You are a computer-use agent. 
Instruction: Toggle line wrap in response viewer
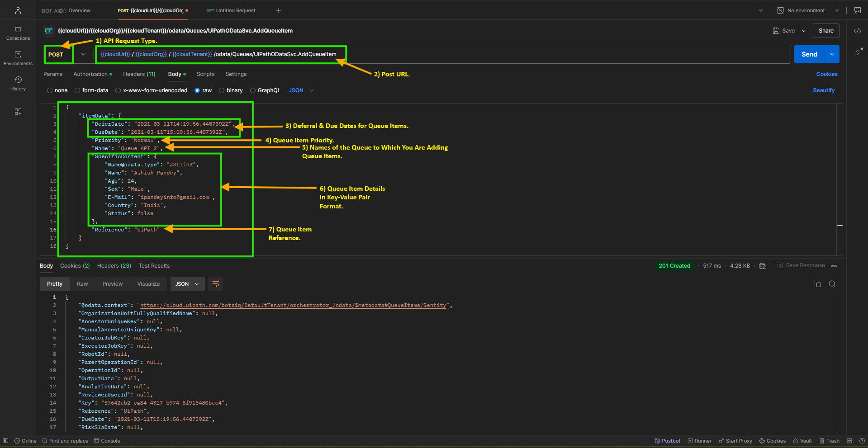point(216,284)
